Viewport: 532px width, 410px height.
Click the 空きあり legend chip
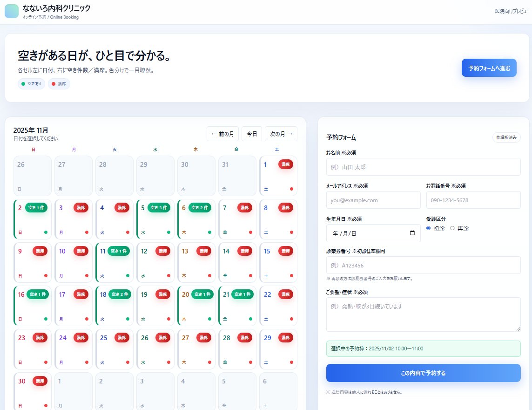[x=31, y=84]
